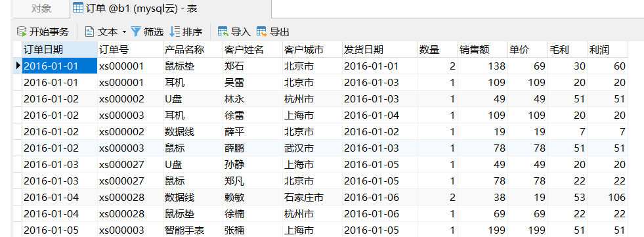Select 订单日期 2016-01-05 cell
644x237 pixels.
[60, 230]
